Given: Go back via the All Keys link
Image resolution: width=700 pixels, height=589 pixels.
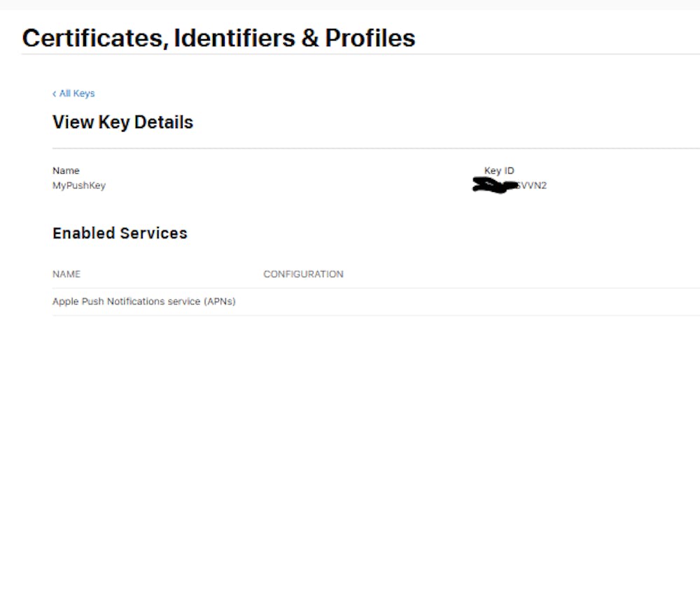Looking at the screenshot, I should pyautogui.click(x=76, y=94).
